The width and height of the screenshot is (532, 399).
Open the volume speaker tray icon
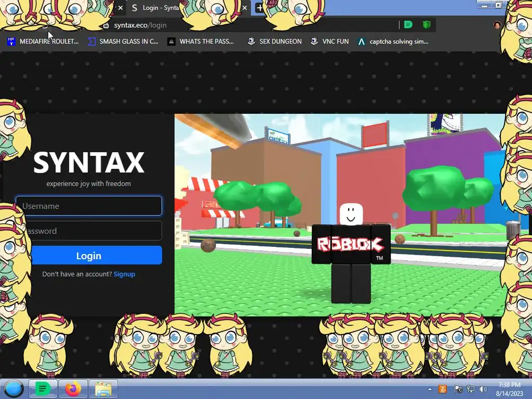(x=483, y=389)
